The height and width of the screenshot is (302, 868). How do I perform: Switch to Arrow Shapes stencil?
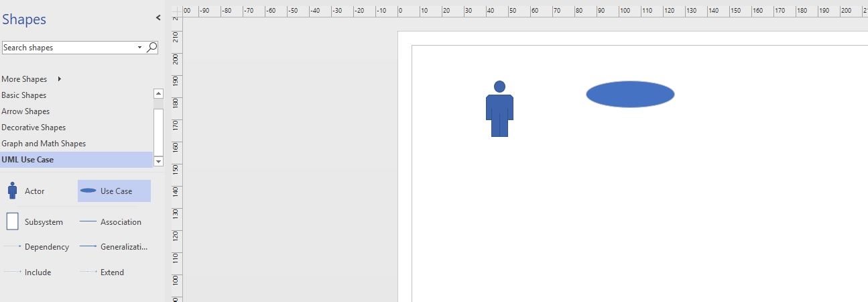[25, 111]
